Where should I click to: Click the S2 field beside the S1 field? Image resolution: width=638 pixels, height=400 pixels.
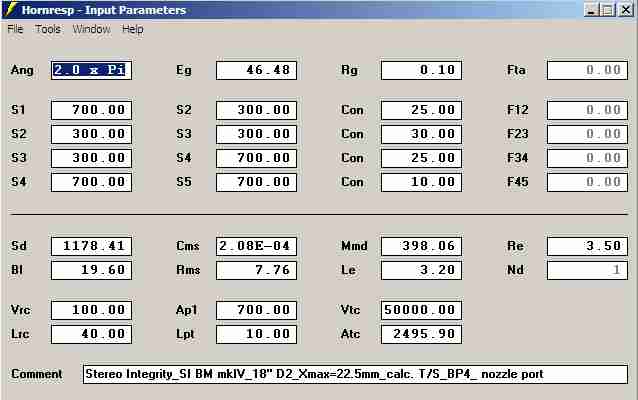click(256, 110)
